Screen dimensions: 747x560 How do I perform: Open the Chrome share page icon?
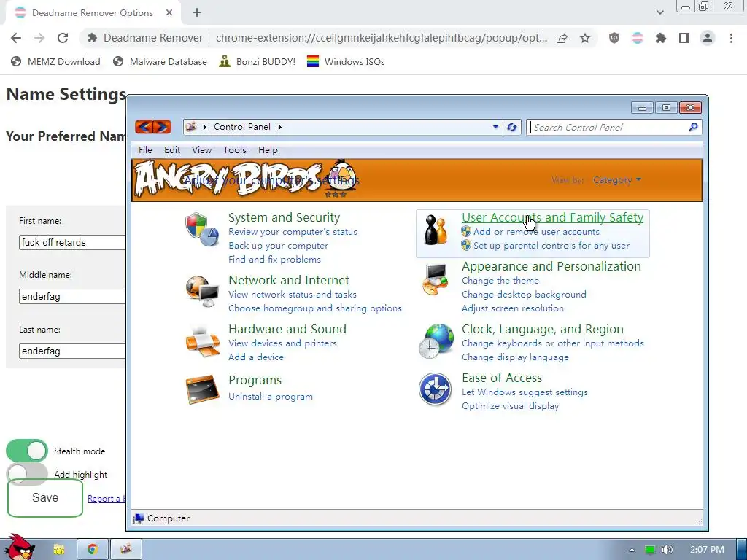[562, 38]
